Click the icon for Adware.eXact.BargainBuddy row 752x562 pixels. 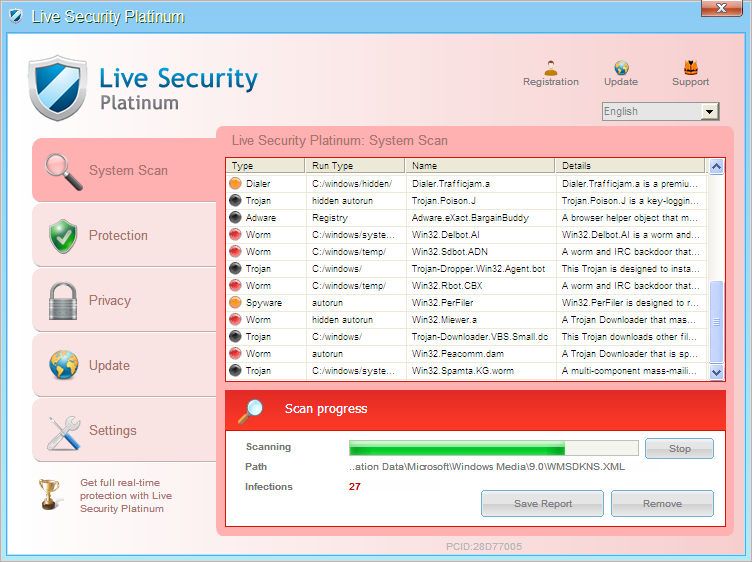click(235, 217)
